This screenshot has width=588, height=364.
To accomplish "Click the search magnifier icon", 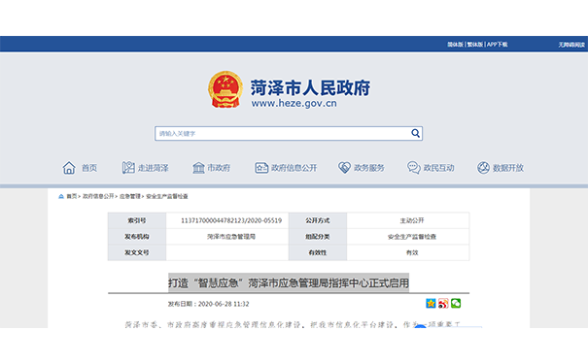I will (x=415, y=133).
